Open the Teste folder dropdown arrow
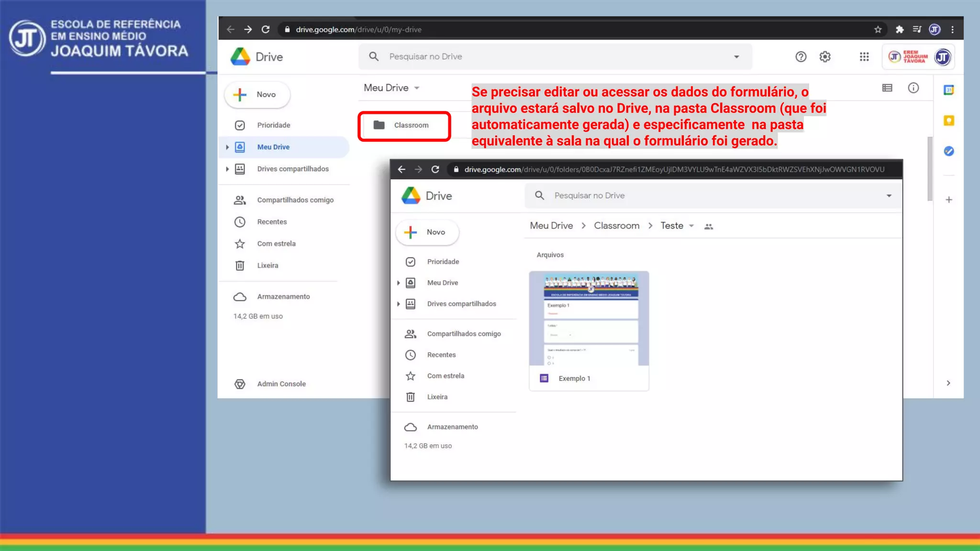The image size is (980, 551). [691, 226]
